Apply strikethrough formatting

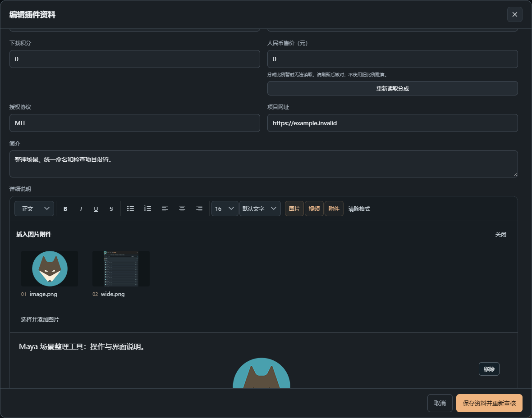pyautogui.click(x=111, y=209)
